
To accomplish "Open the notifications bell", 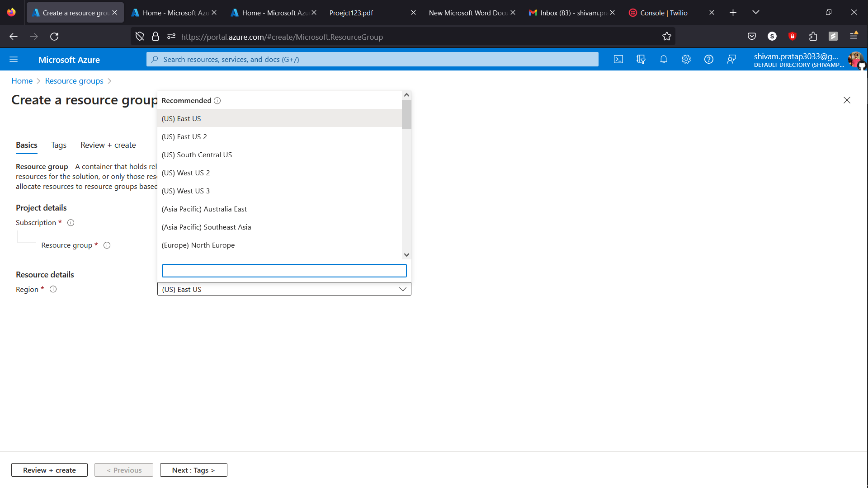I will [x=664, y=59].
